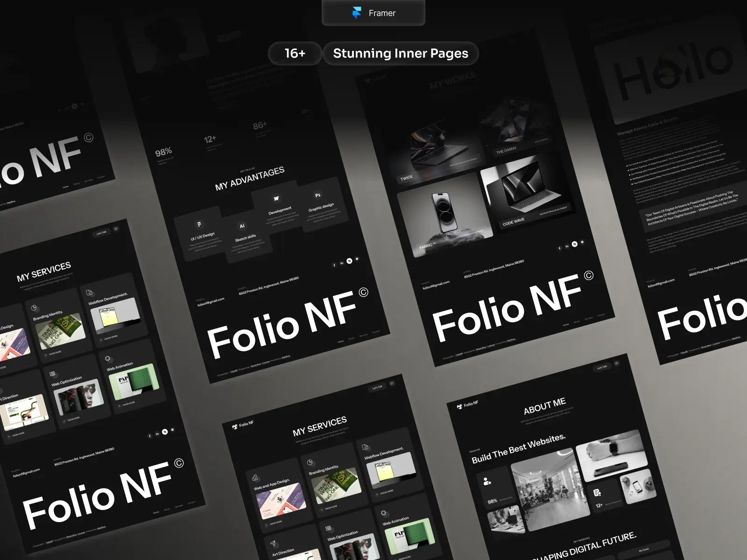Click the Home footer link on the left My Services page
Screen dimensions: 747x560
[156, 512]
